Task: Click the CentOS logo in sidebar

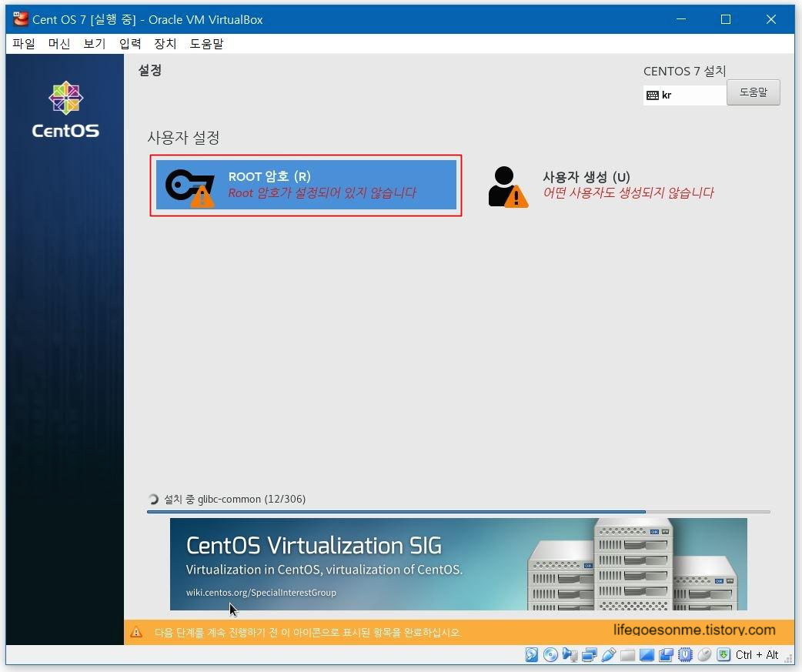Action: (65, 109)
